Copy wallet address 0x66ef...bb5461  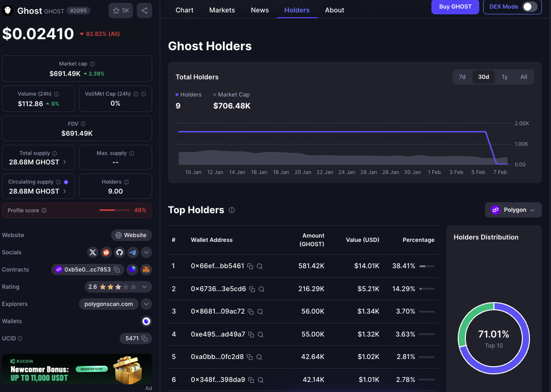click(x=250, y=266)
